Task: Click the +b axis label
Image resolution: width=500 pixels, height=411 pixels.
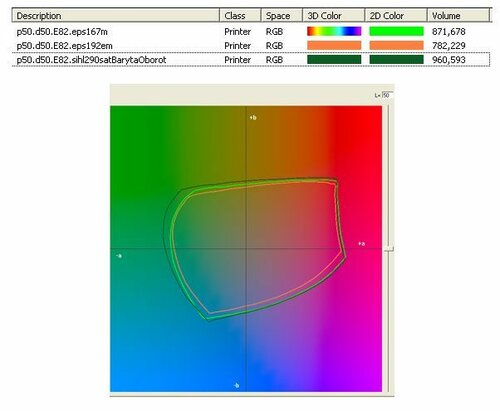Action: (253, 117)
